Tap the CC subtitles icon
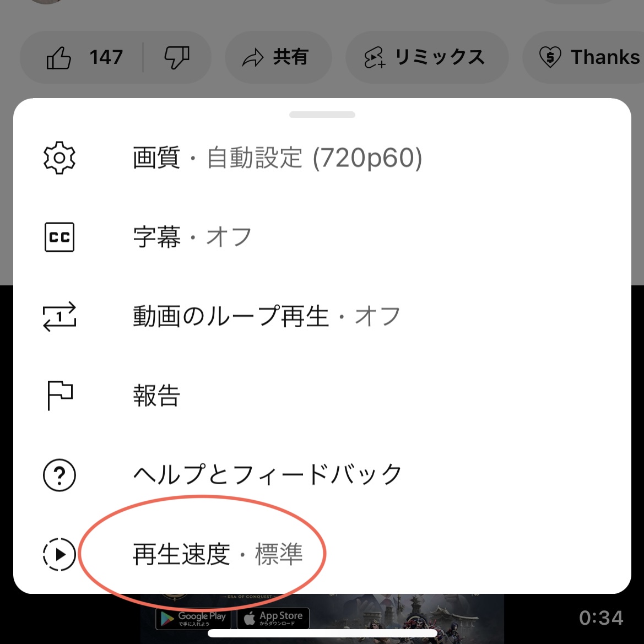Screen dimensions: 644x644 point(59,237)
